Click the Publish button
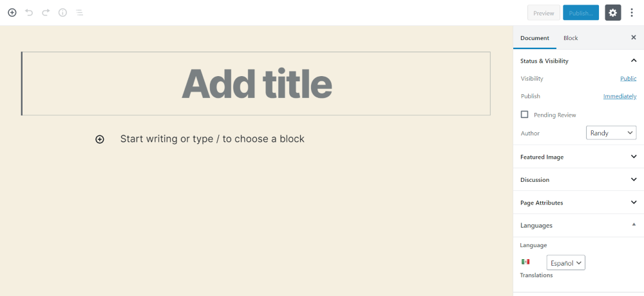644x296 pixels. 580,12
